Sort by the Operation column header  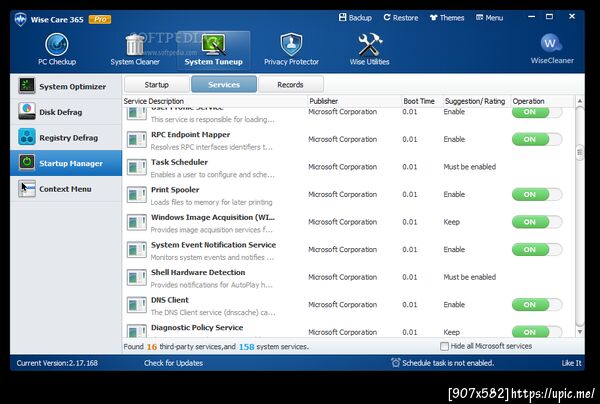coord(542,101)
